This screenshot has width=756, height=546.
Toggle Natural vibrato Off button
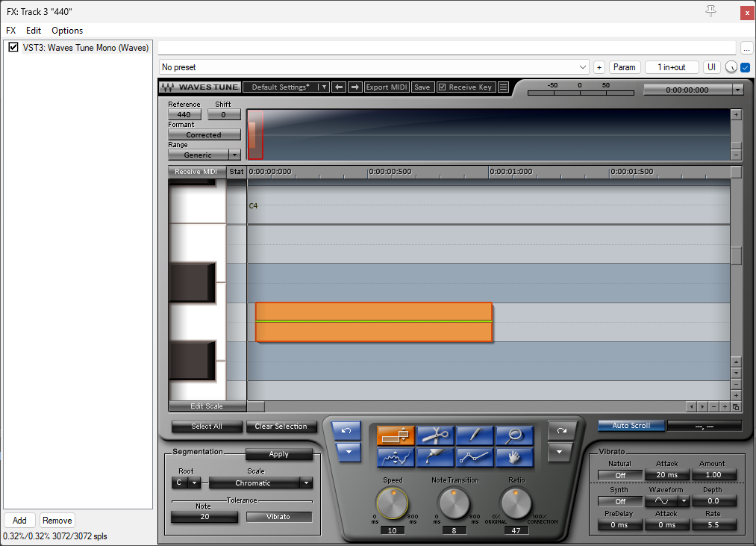pos(620,475)
